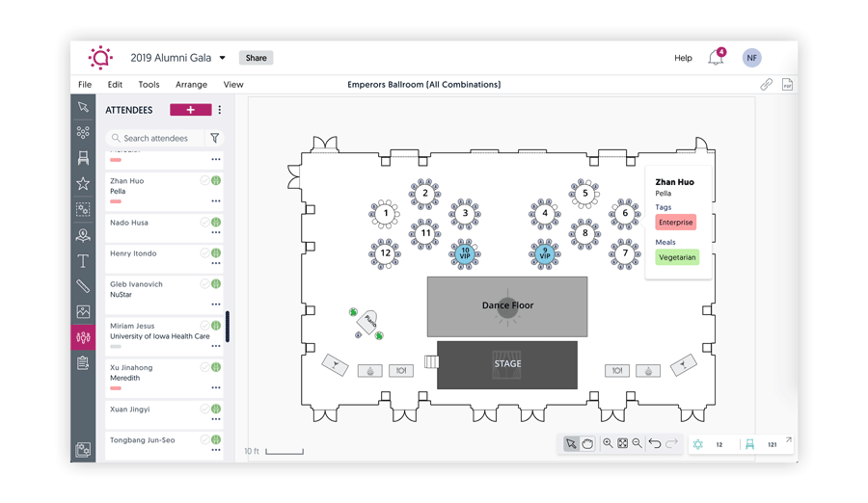
Task: Open the 2019 Alumni Gala event dropdown
Action: tap(223, 58)
